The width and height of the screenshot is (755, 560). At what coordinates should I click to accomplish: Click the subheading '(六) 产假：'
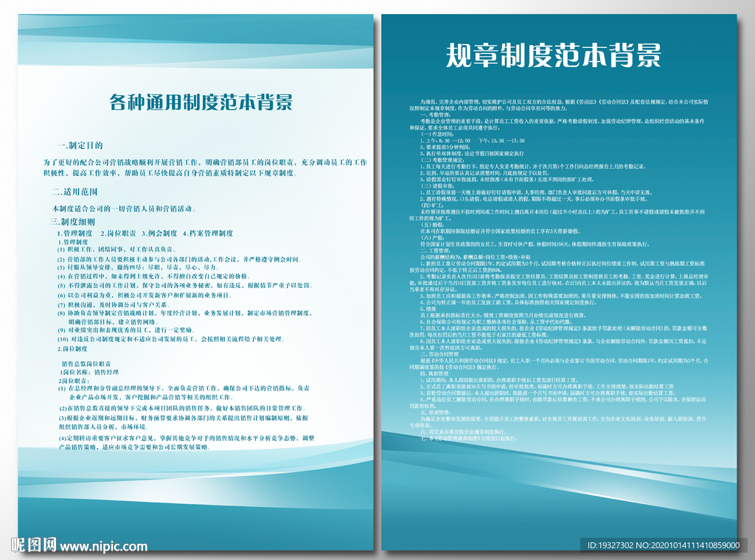click(x=432, y=238)
